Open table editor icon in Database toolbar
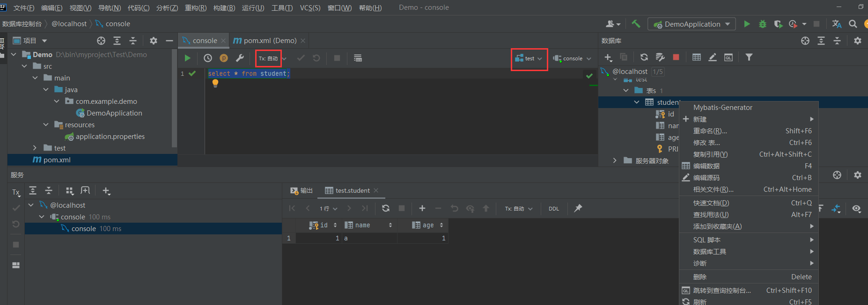Screen dimensions: 868x305 tap(697, 57)
